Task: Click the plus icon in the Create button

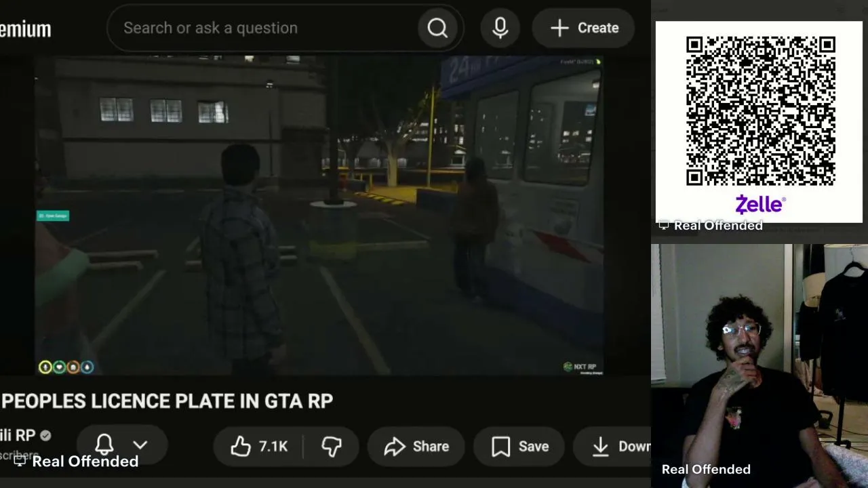Action: (x=559, y=28)
